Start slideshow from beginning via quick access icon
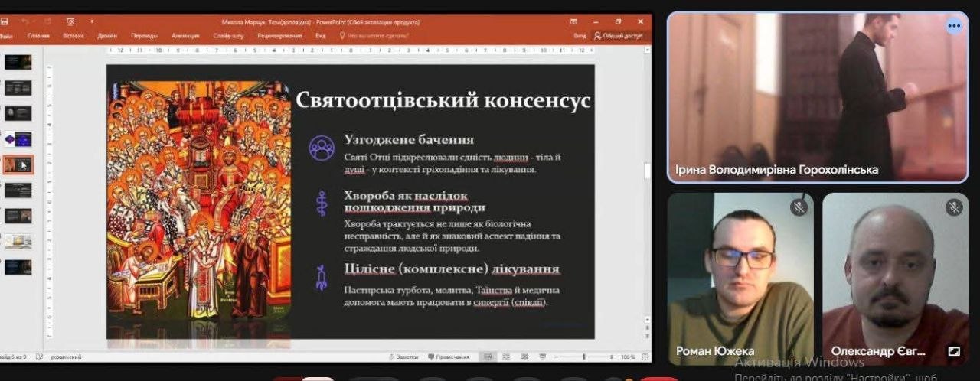 [x=70, y=22]
